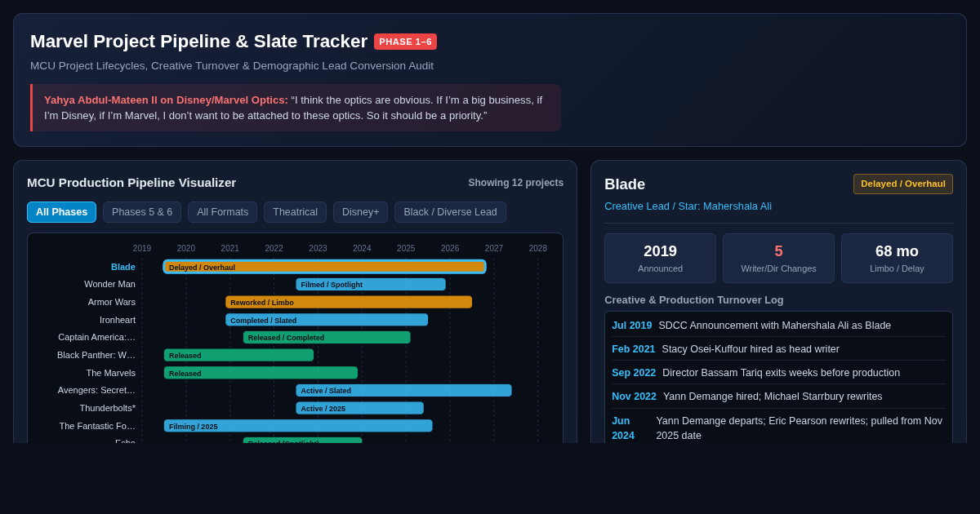Click the 68 mo Limbo / Delay card
Viewport: 980px width, 514px height.
(x=897, y=259)
